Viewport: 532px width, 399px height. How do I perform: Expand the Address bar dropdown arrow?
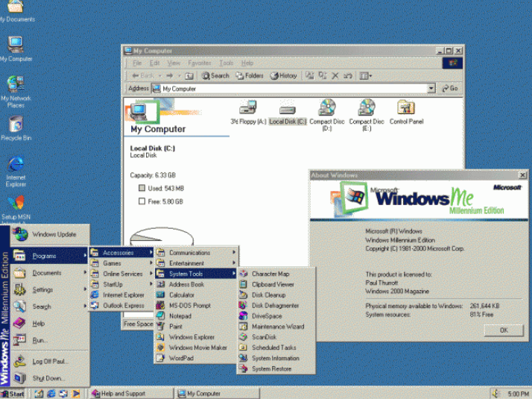(431, 89)
